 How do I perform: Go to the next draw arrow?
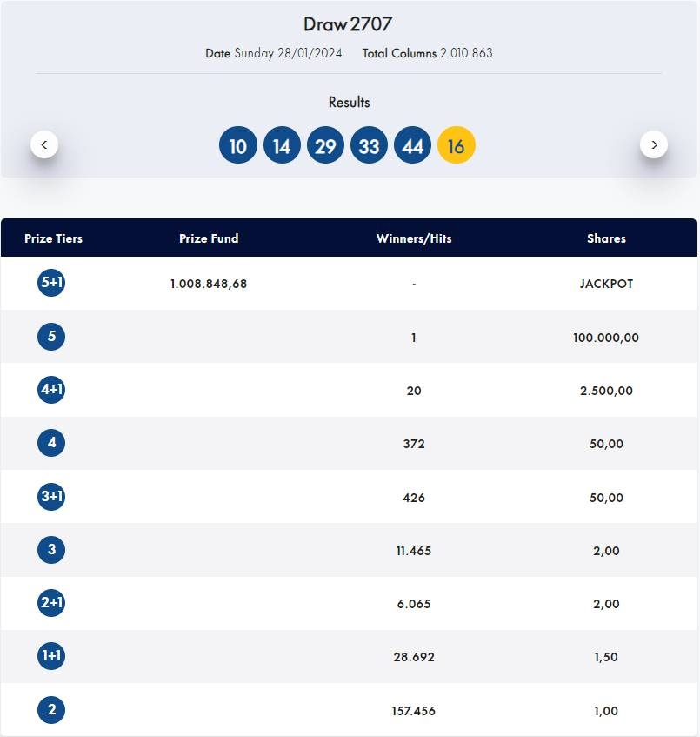(654, 144)
